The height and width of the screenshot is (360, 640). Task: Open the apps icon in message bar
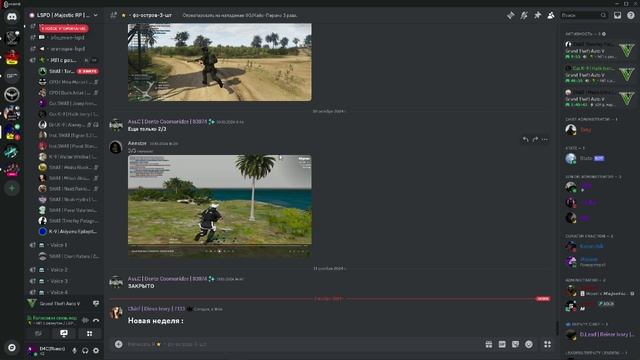pyautogui.click(x=547, y=344)
